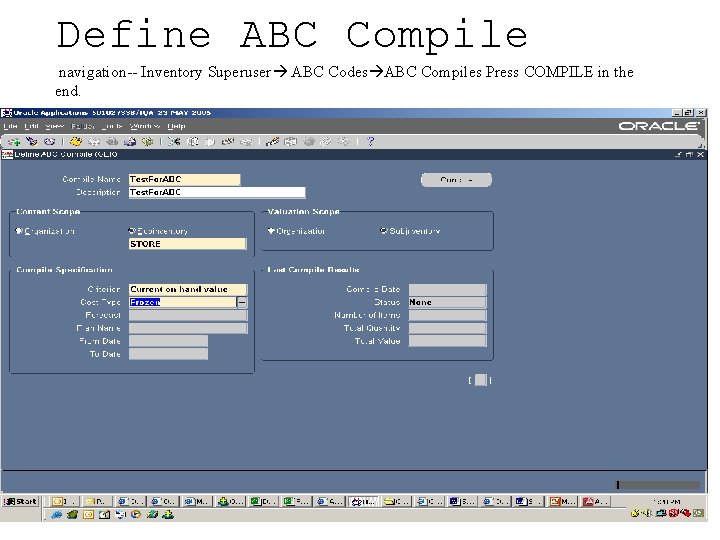Image resolution: width=720 pixels, height=540 pixels.
Task: Open Window Help question mark icon
Action: (x=370, y=142)
